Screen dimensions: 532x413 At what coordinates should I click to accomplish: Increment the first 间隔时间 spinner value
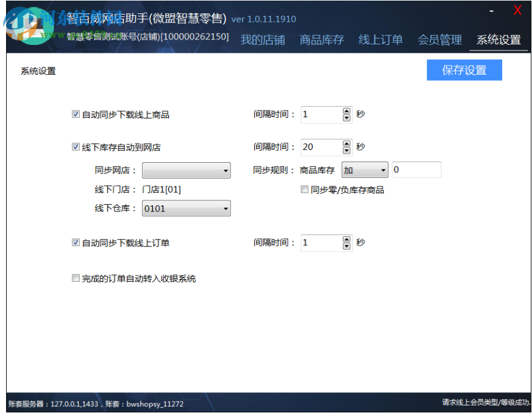[x=346, y=111]
